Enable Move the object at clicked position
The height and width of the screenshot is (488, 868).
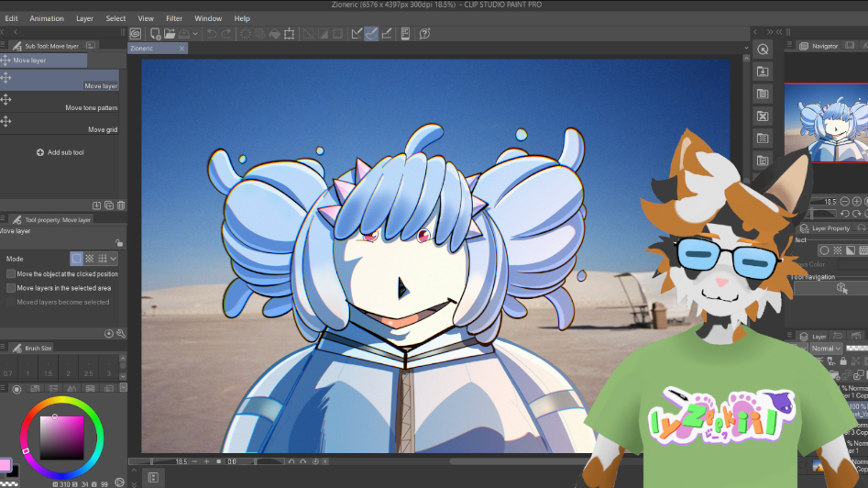coord(11,274)
